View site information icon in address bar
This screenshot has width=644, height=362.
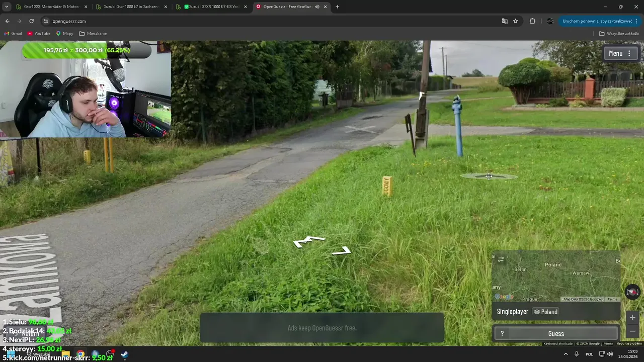(45, 21)
